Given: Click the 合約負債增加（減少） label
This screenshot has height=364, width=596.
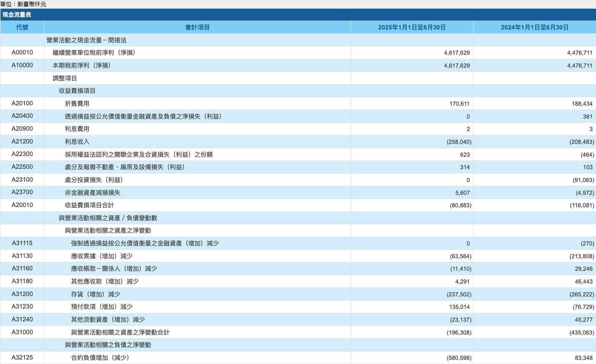Looking at the screenshot, I should (100, 357).
